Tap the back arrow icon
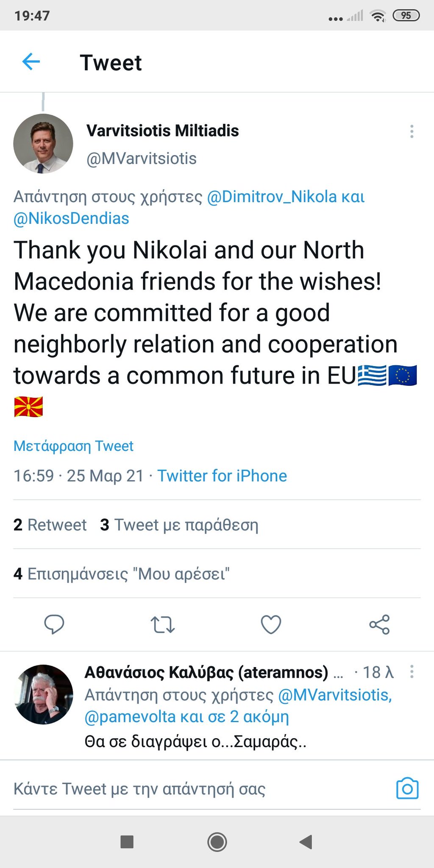The height and width of the screenshot is (868, 434). point(31,62)
